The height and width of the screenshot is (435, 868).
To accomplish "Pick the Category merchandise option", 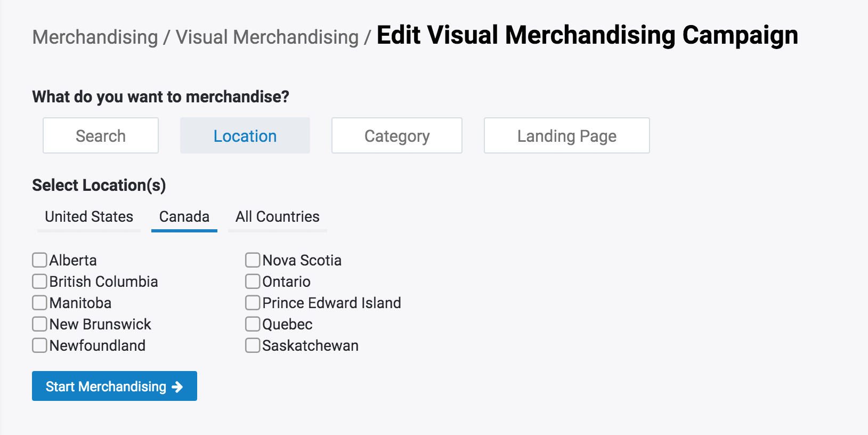I will (x=397, y=136).
